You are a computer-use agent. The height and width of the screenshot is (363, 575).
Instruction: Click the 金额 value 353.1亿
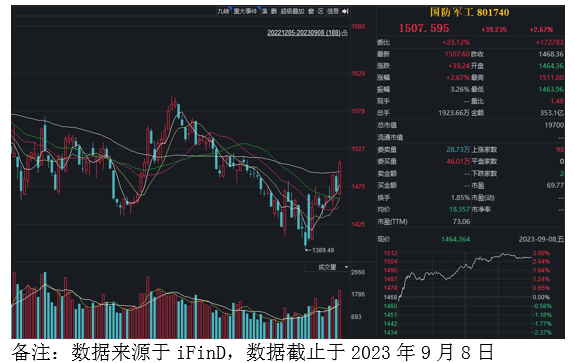[552, 113]
